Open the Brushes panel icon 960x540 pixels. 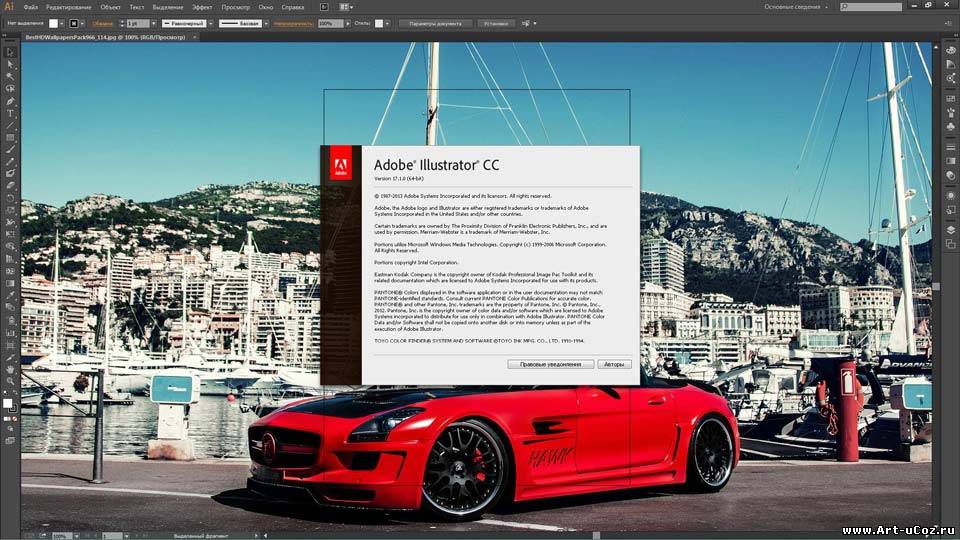point(950,113)
